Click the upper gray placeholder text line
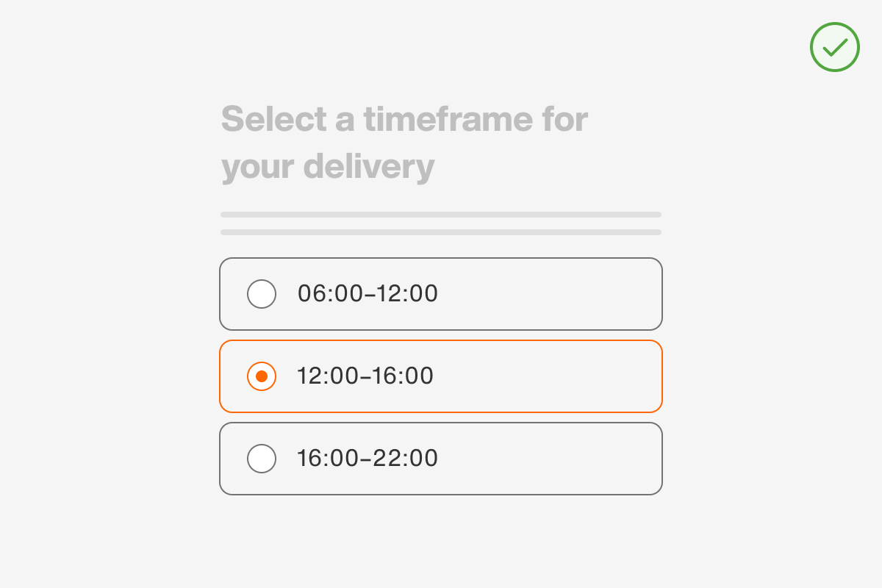 (441, 215)
